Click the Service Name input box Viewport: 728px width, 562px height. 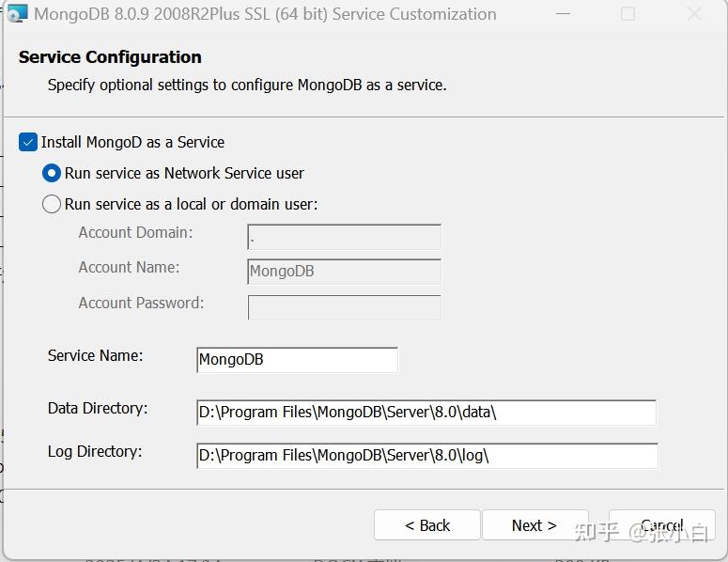tap(297, 360)
